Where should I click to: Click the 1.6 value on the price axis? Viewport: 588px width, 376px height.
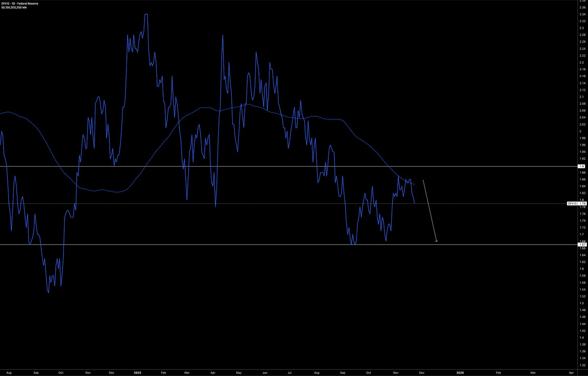582,269
